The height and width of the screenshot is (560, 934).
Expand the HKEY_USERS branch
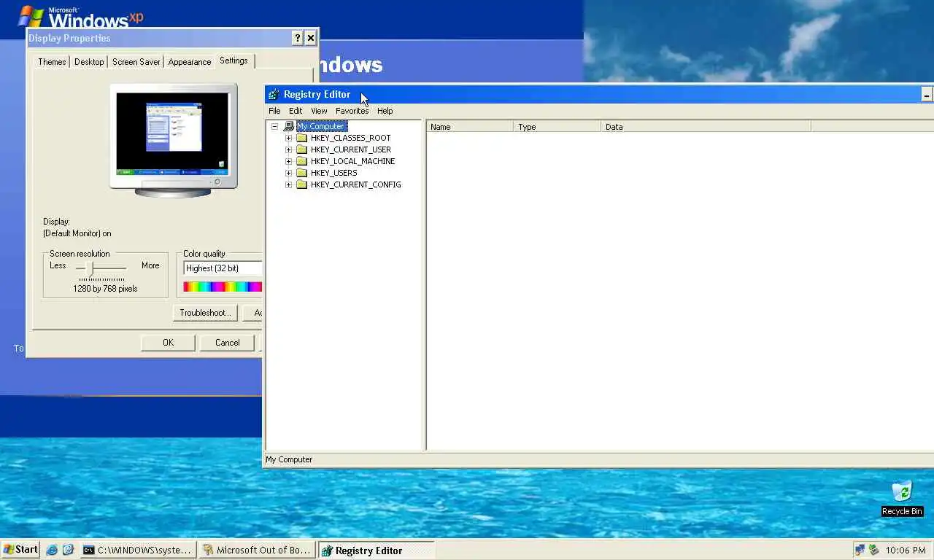[x=288, y=173]
